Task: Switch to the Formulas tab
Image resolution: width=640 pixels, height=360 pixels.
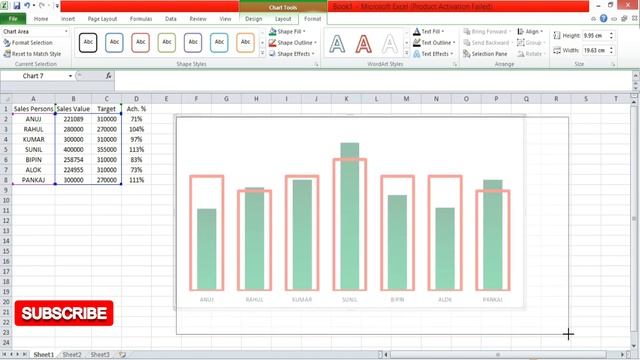Action: click(x=141, y=19)
